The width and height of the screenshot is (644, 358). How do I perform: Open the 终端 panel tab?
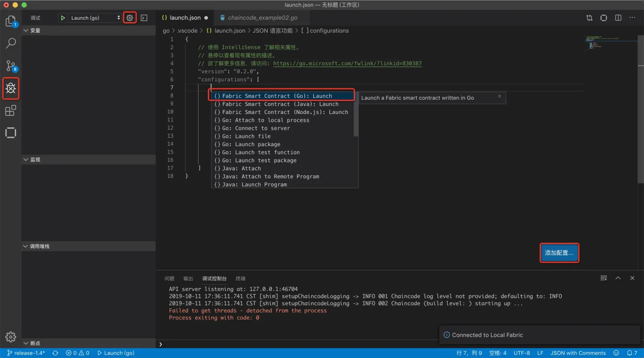click(x=241, y=278)
